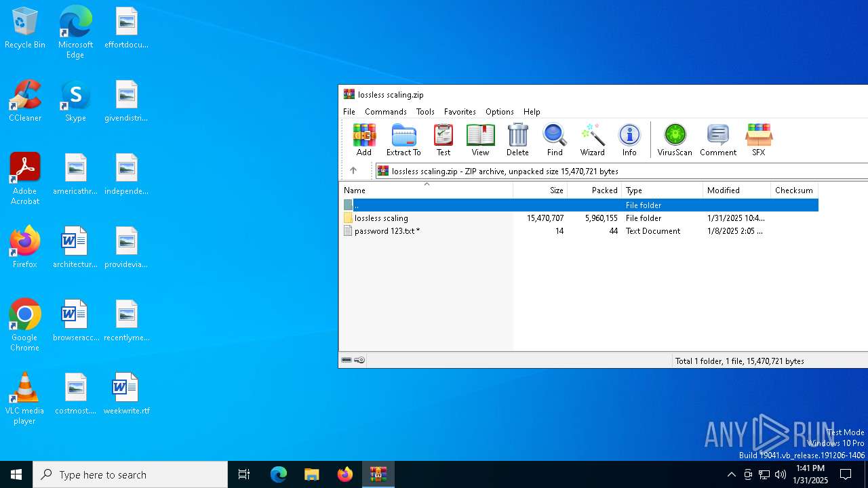
Task: Select the 'password 123.txt' file row
Action: [579, 231]
